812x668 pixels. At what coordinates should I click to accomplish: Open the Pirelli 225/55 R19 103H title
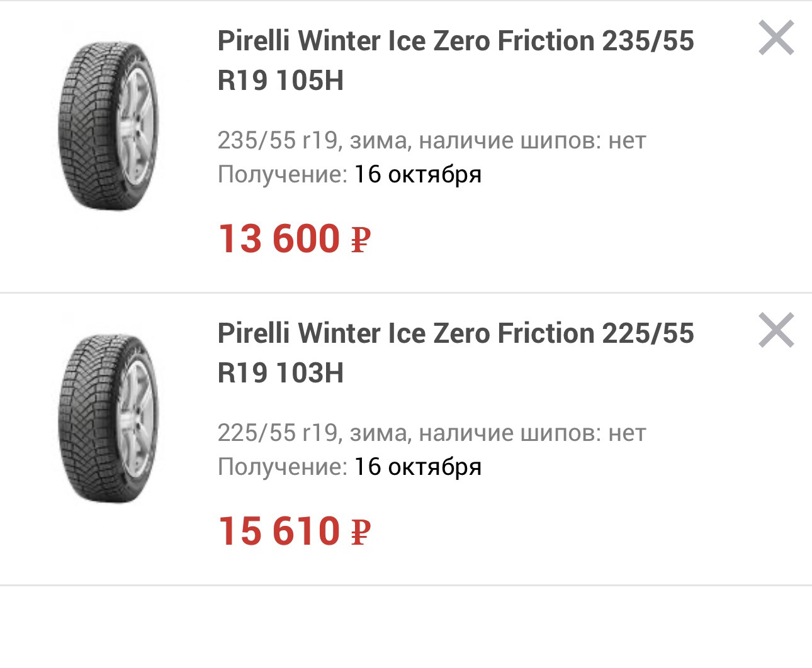pyautogui.click(x=455, y=353)
